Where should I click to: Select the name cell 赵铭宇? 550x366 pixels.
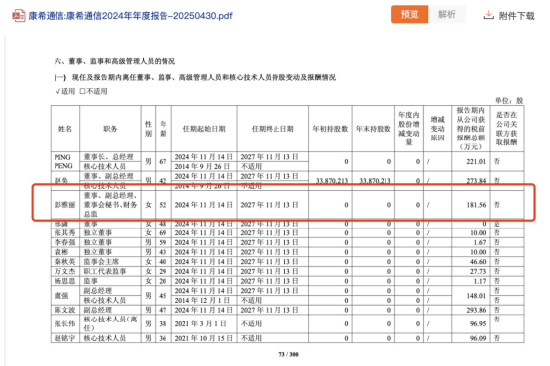pos(65,338)
